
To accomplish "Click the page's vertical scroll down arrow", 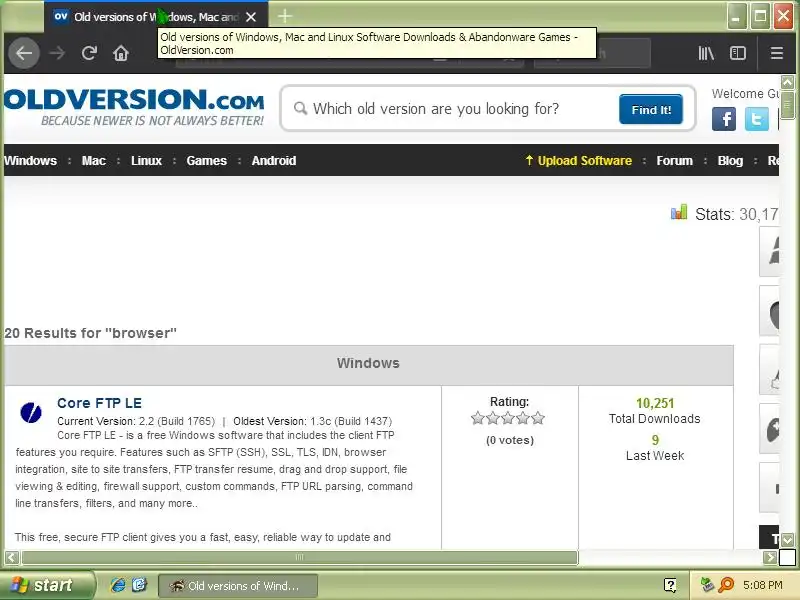I will pyautogui.click(x=787, y=540).
